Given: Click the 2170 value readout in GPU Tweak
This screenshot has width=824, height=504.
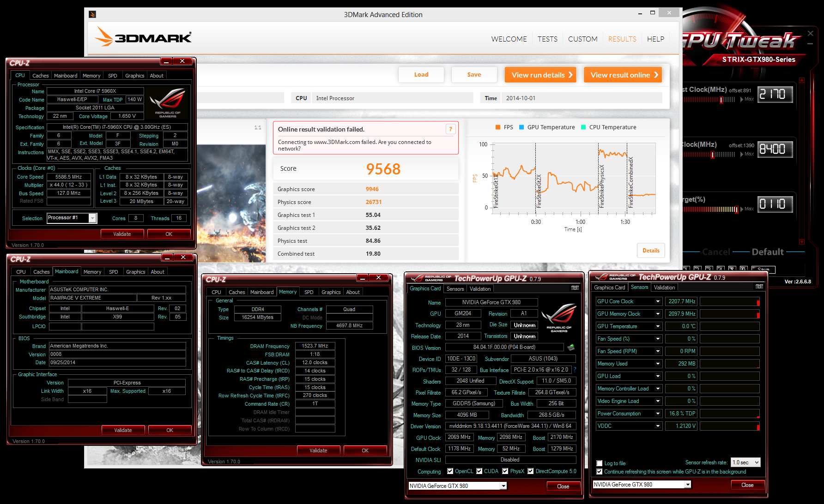Looking at the screenshot, I should [775, 95].
